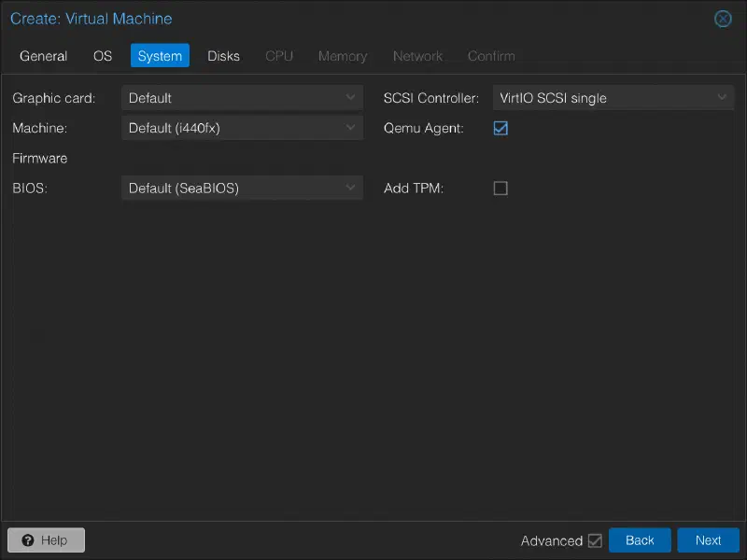Switch to the General tab
This screenshot has height=560, width=747.
tap(43, 56)
